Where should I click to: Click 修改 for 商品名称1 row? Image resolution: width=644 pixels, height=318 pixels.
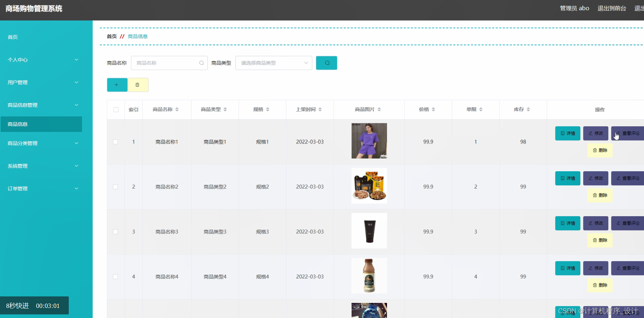pyautogui.click(x=596, y=133)
